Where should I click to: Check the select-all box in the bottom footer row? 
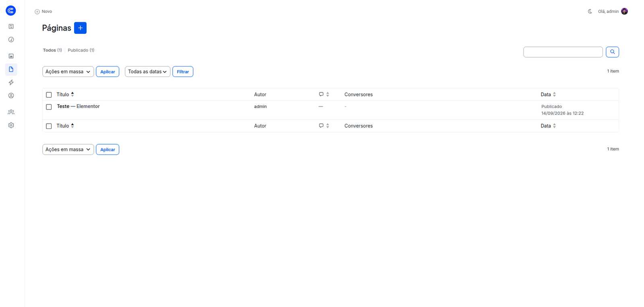49,126
